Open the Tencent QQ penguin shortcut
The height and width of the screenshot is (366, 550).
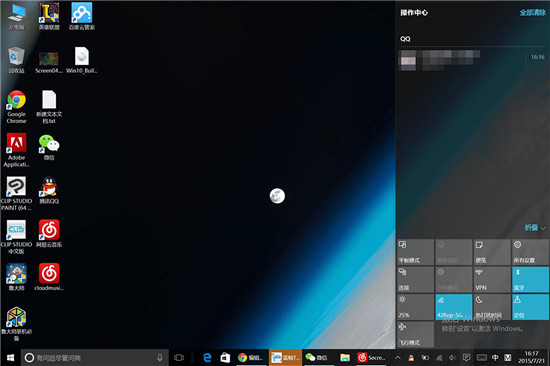[49, 191]
